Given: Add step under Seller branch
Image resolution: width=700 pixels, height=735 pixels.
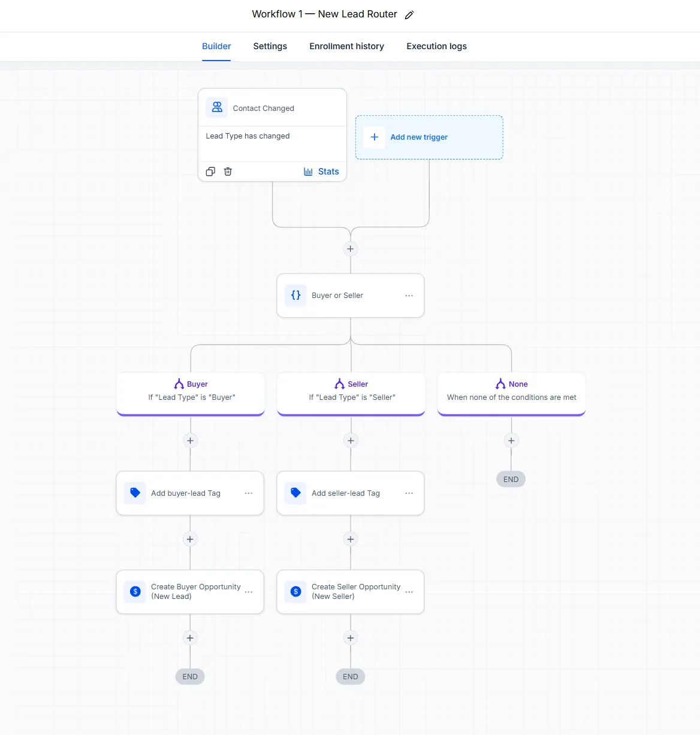Looking at the screenshot, I should tap(351, 441).
